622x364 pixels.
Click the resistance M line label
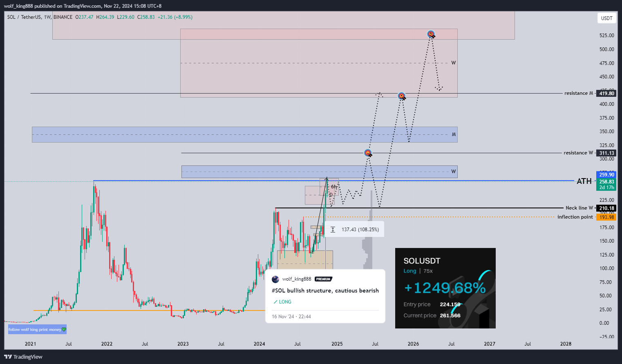tap(579, 93)
